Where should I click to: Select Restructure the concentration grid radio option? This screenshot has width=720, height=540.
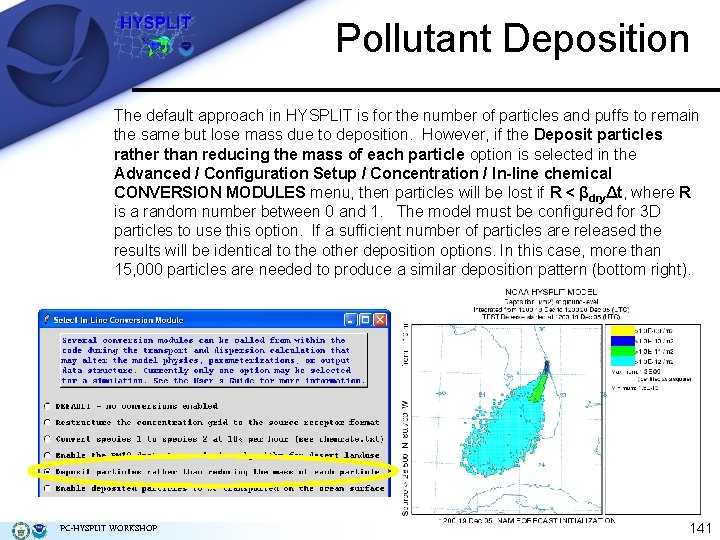pos(47,422)
